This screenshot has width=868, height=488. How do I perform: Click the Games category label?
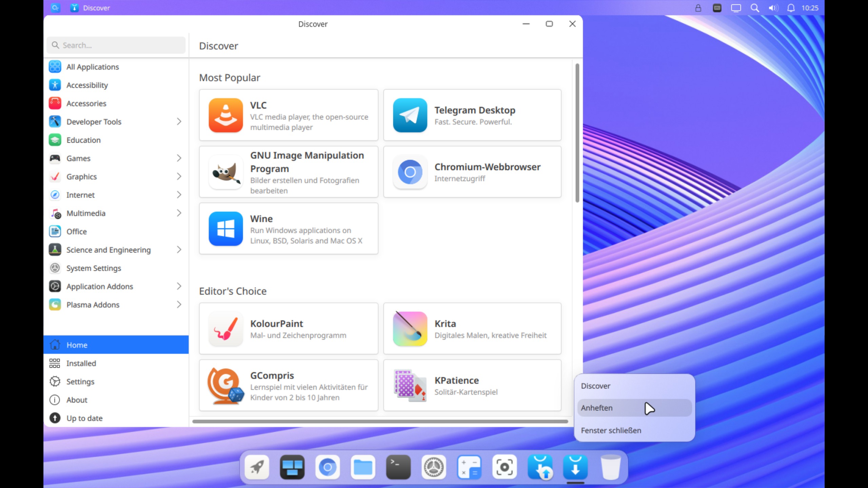tap(78, 158)
